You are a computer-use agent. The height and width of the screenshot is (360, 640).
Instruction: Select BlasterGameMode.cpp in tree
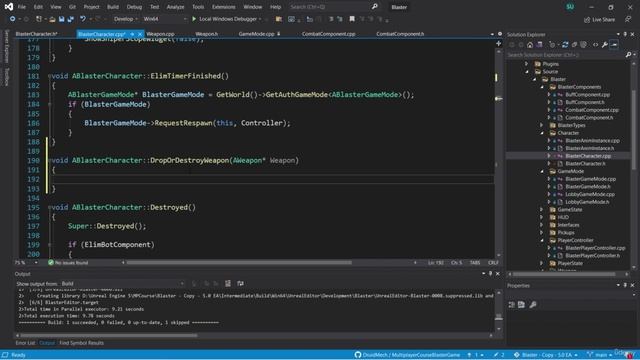(x=591, y=179)
